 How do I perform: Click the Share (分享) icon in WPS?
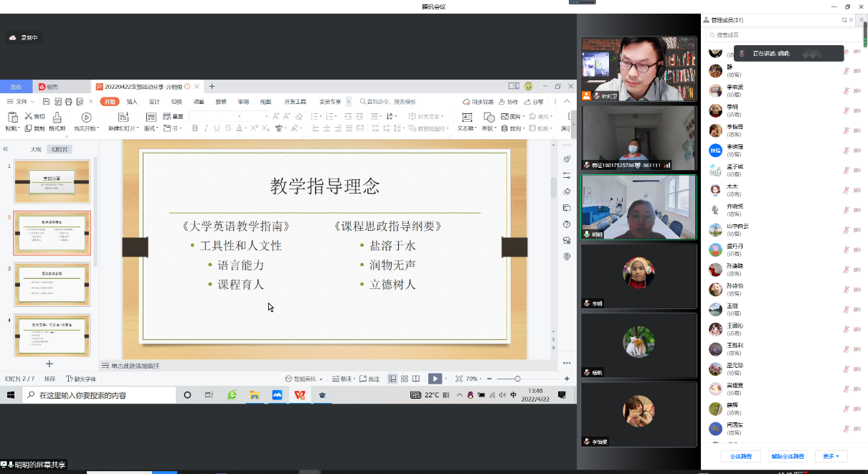coord(534,102)
